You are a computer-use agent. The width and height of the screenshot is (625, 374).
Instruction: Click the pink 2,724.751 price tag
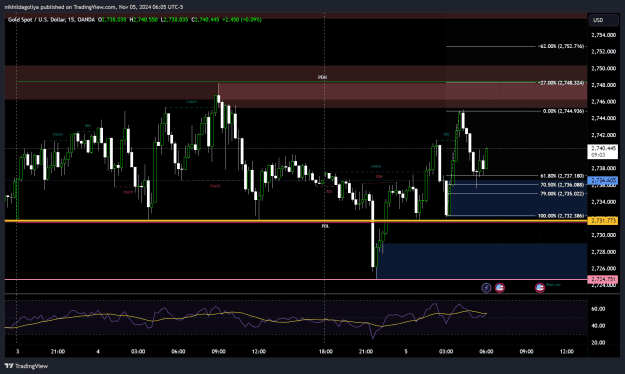[603, 280]
